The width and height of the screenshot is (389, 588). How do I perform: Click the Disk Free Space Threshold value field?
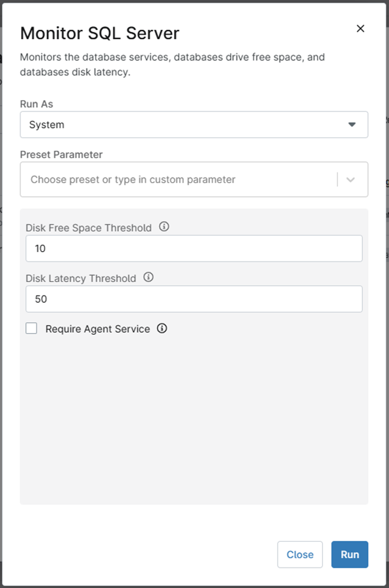click(193, 248)
